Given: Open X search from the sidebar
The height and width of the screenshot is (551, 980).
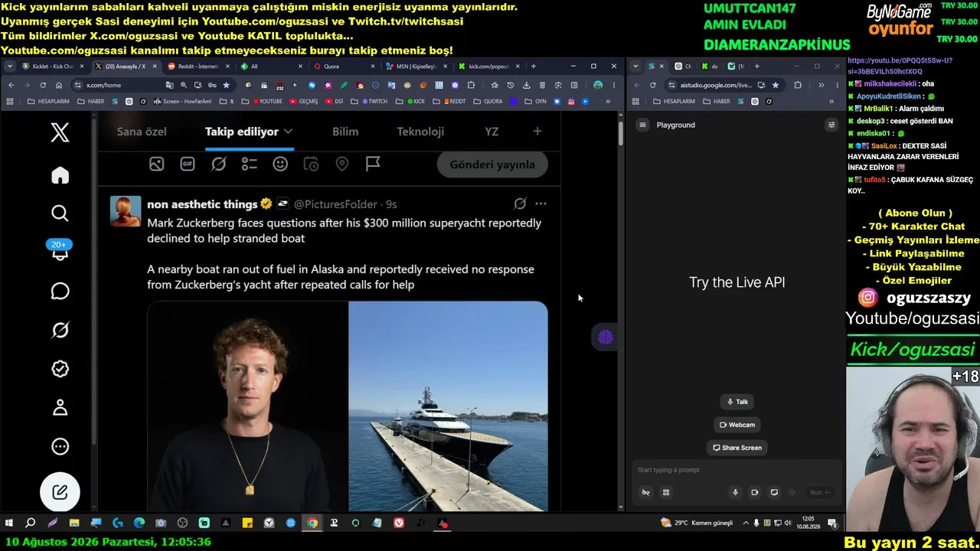Looking at the screenshot, I should tap(60, 214).
